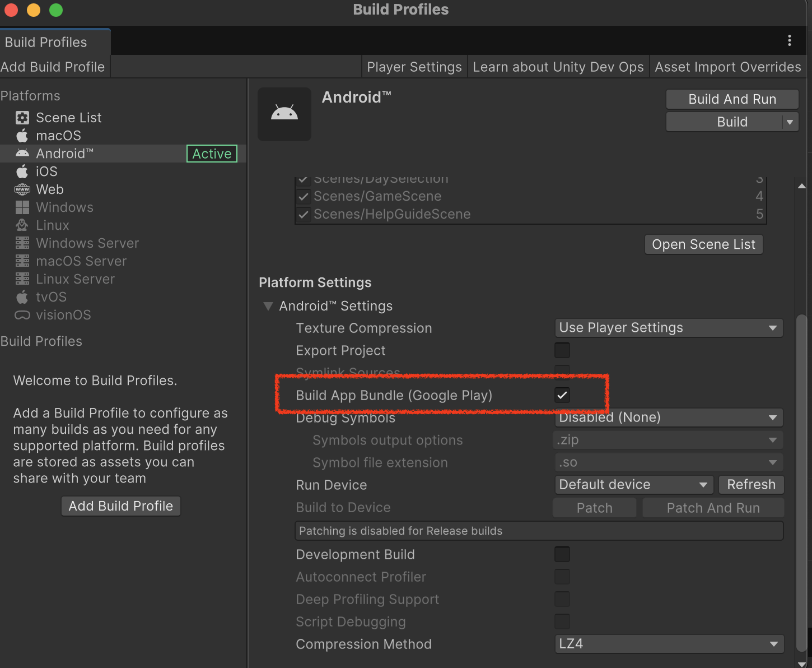Click the macOS Apple logo icon
The height and width of the screenshot is (668, 812).
[22, 136]
